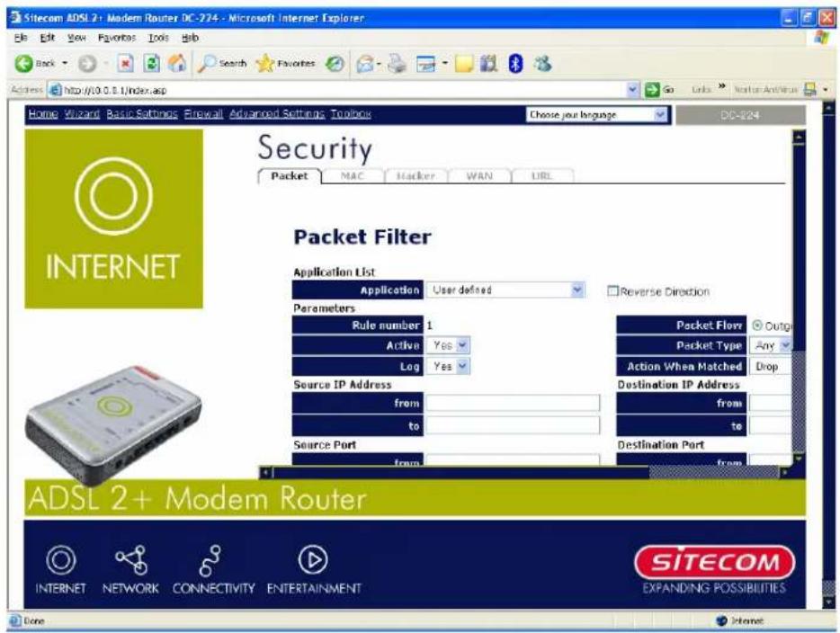This screenshot has width=840, height=633.
Task: Expand the address bar history dropdown arrow
Action: [632, 89]
